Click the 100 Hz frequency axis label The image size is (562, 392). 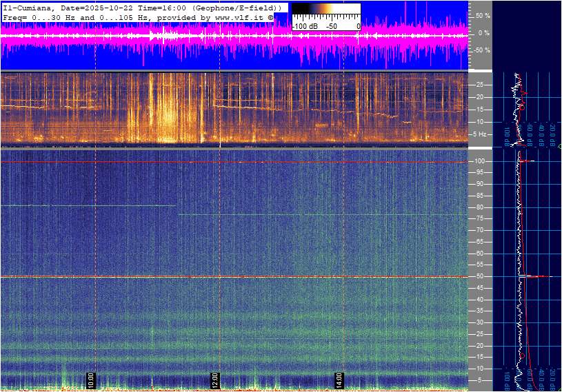(x=481, y=161)
